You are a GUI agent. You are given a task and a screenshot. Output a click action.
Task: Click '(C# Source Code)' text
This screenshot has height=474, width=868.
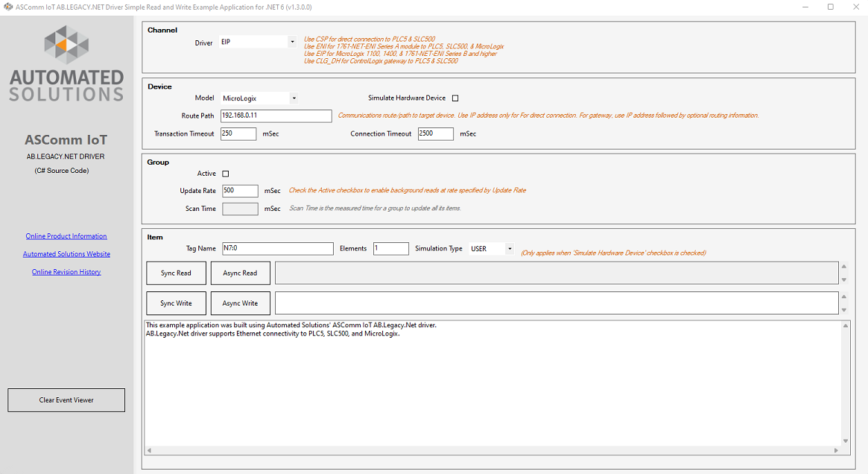point(61,171)
